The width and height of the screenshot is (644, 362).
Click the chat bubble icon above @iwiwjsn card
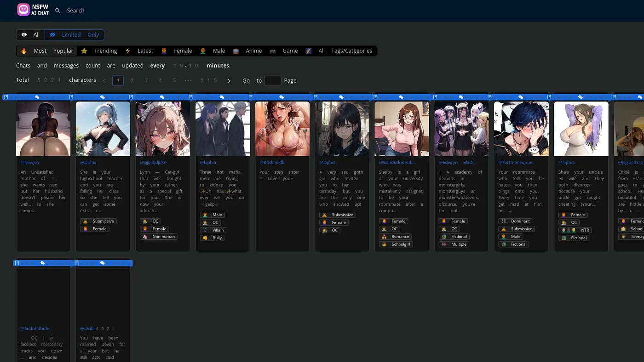(x=37, y=97)
